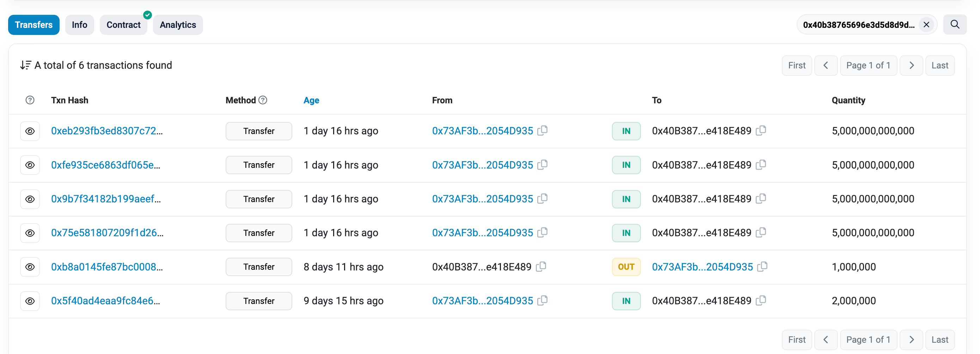Go to next page using top chevron

click(912, 66)
